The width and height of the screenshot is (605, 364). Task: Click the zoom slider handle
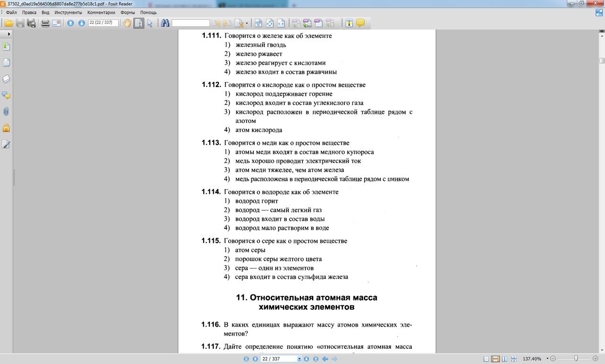click(x=575, y=359)
